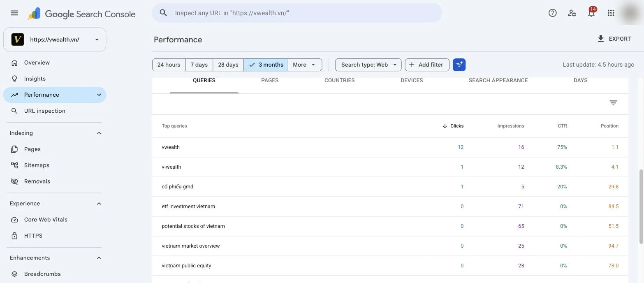The width and height of the screenshot is (644, 283).
Task: Click the 'vietnam market overview' query
Action: 191,246
